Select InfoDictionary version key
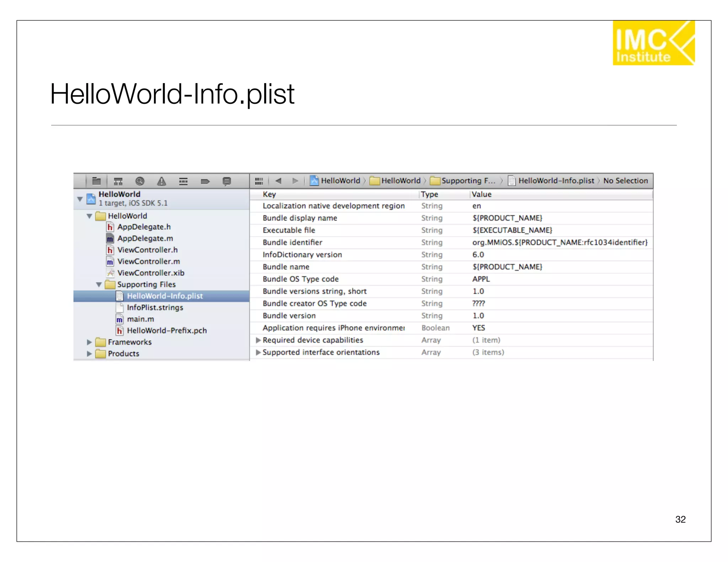728x562 pixels. tap(302, 255)
